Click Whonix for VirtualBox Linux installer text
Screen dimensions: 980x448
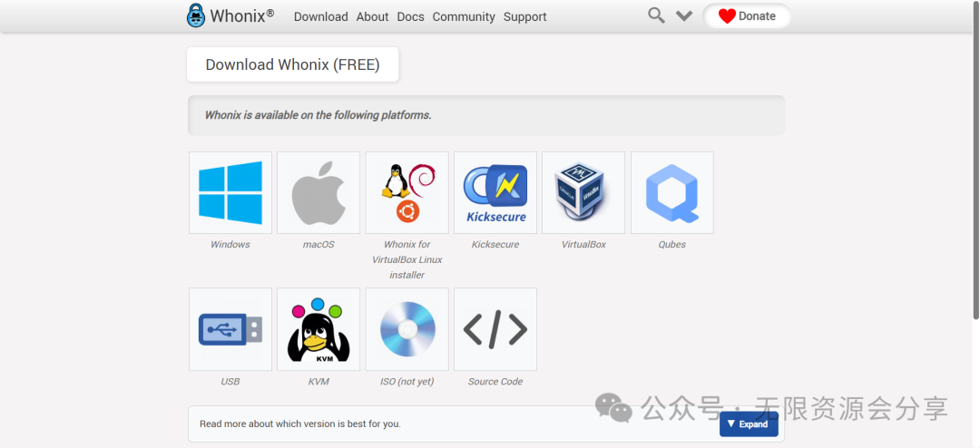tap(407, 259)
